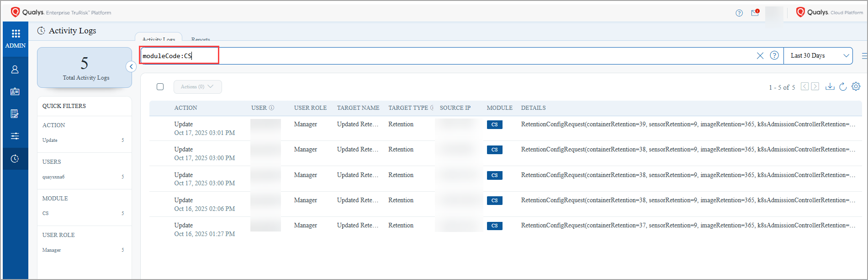
Task: Open the Users icon in sidebar
Action: tap(15, 70)
